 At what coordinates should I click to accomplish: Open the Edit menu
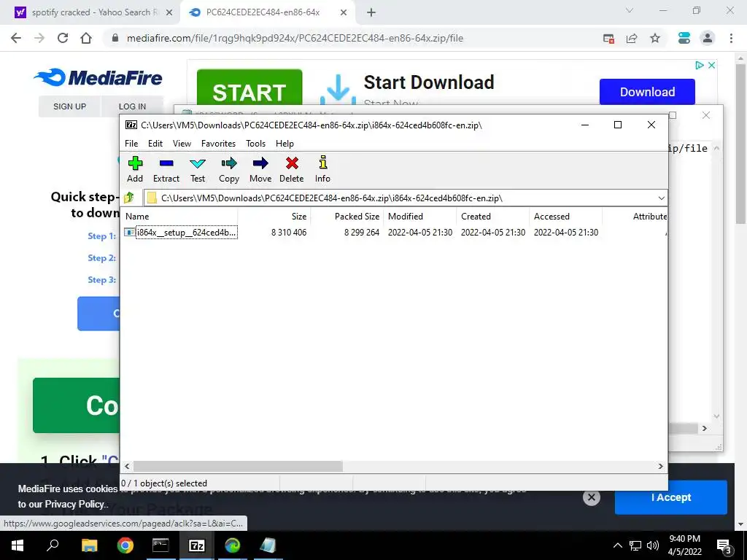pyautogui.click(x=155, y=144)
